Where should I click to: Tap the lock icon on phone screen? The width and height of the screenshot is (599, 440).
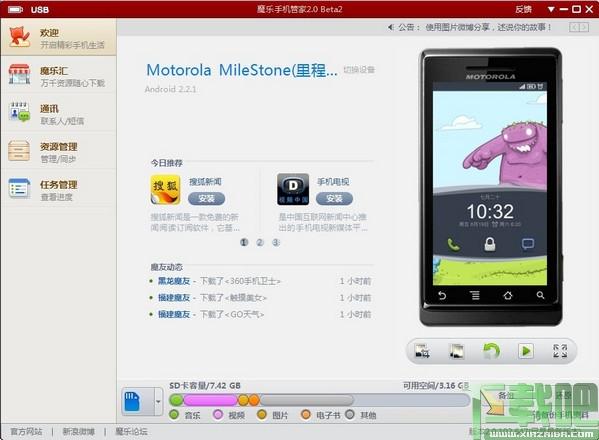click(x=490, y=244)
